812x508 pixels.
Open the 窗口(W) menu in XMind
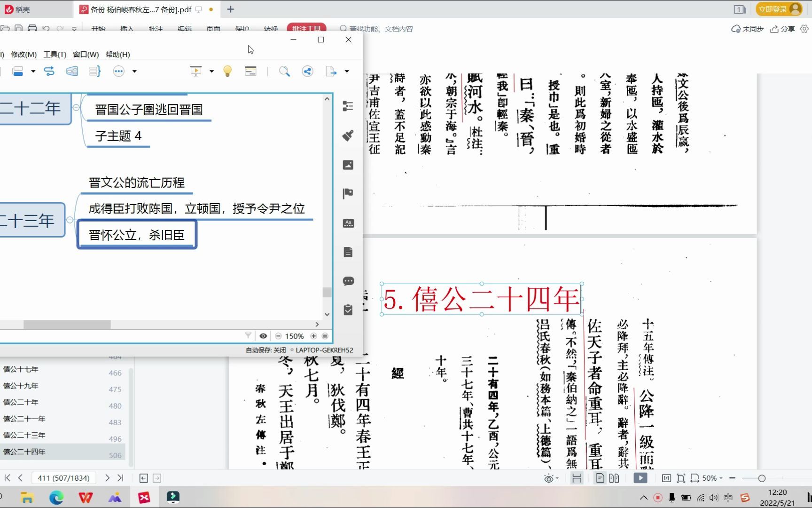click(86, 55)
